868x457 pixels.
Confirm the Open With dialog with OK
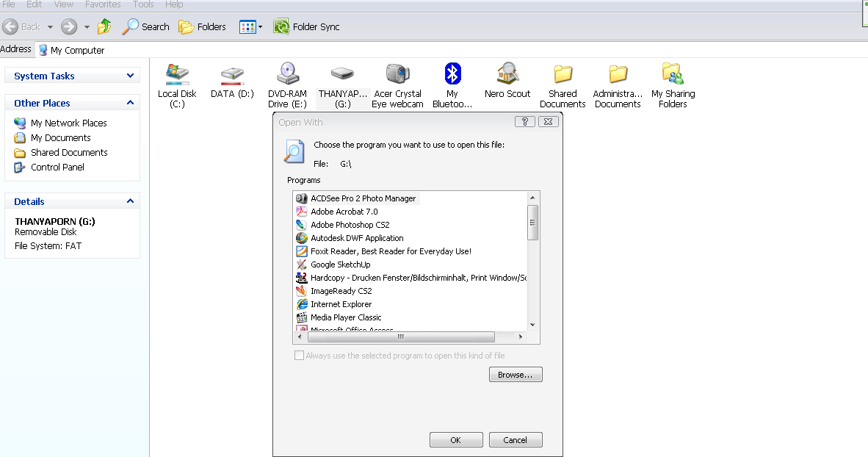coord(456,440)
